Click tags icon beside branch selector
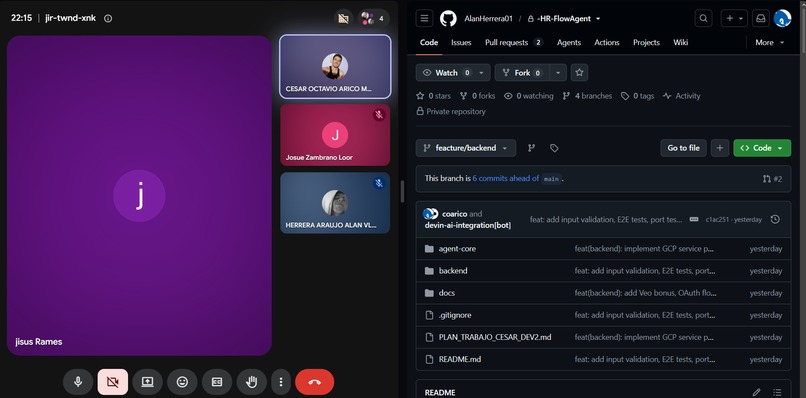 coord(554,148)
